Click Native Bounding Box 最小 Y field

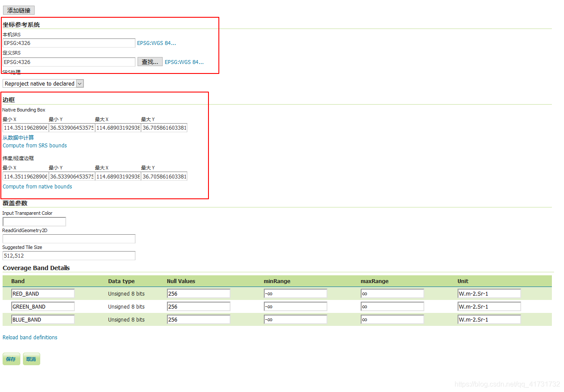72,128
